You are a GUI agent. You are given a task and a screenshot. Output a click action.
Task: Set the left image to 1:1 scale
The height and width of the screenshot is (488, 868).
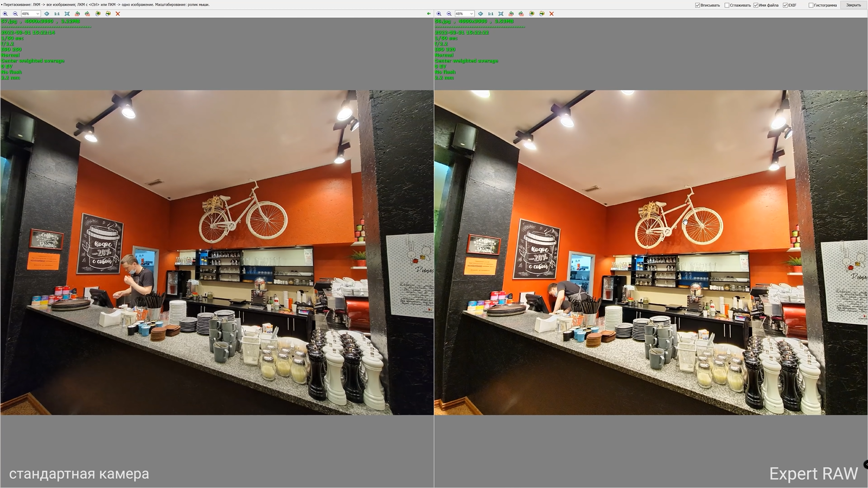pos(57,14)
